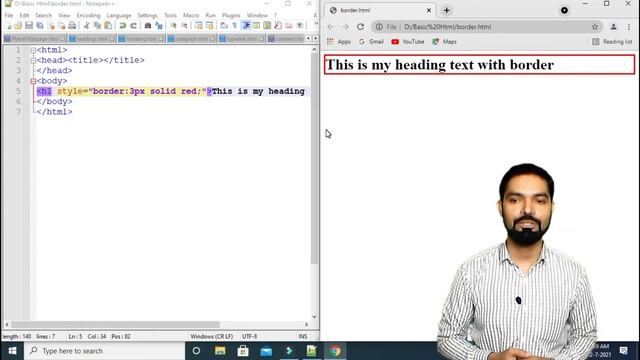The width and height of the screenshot is (640, 360).
Task: Click the Chrome icon in the taskbar
Action: 335,351
